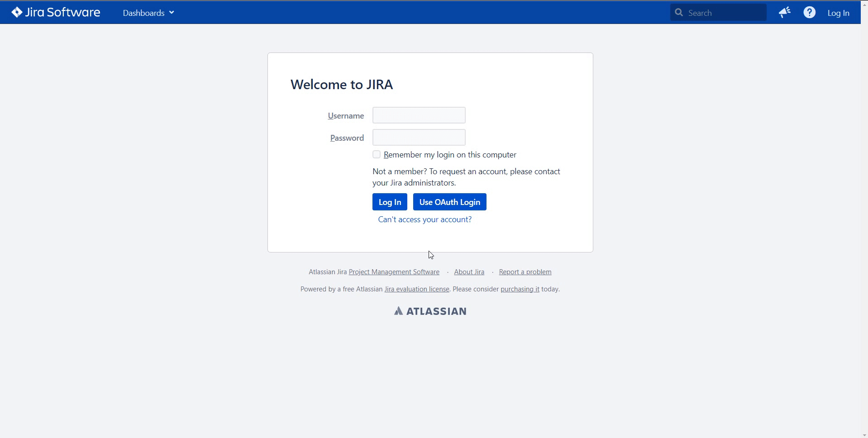868x438 pixels.
Task: Click the search magnifier icon
Action: pos(678,12)
